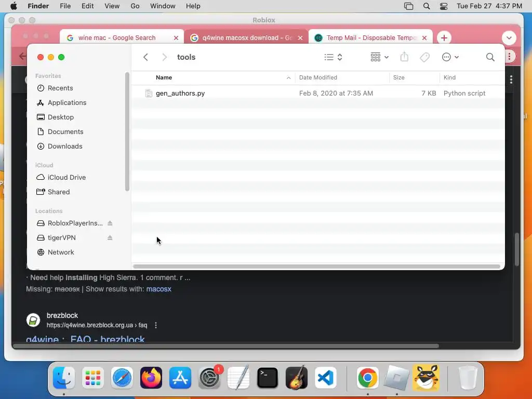Viewport: 532px width, 399px height.
Task: Switch to wine mac Google Search tab
Action: click(117, 37)
